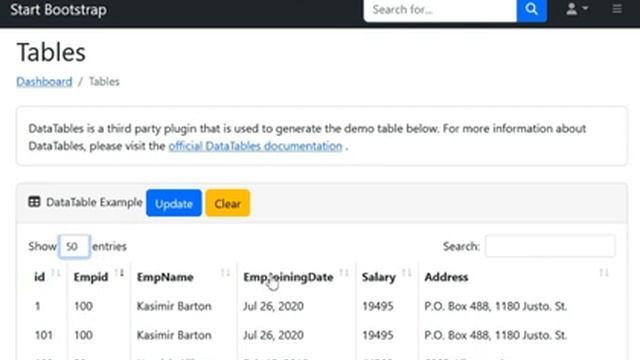
Task: Click the id column header text
Action: tap(40, 277)
